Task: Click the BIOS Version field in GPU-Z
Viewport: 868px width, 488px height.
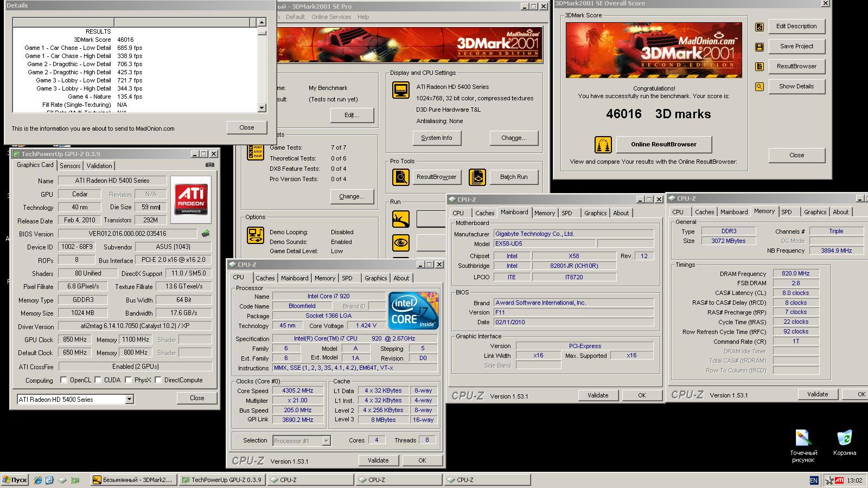Action: click(128, 234)
